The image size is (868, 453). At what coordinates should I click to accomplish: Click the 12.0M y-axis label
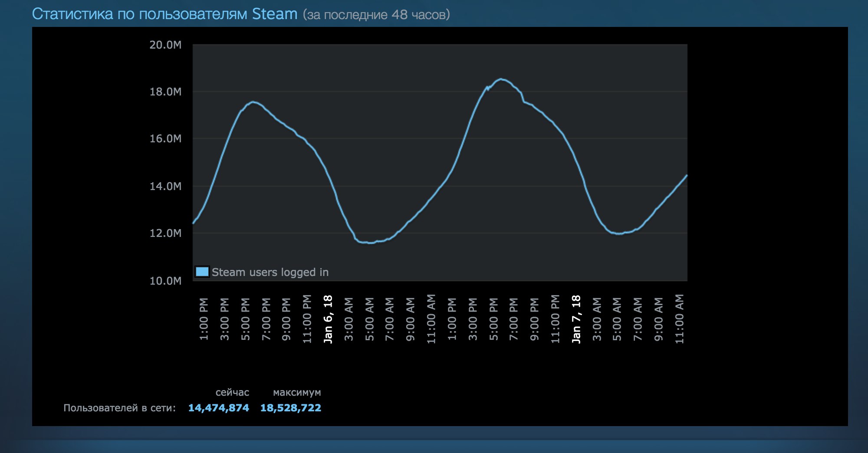[165, 233]
